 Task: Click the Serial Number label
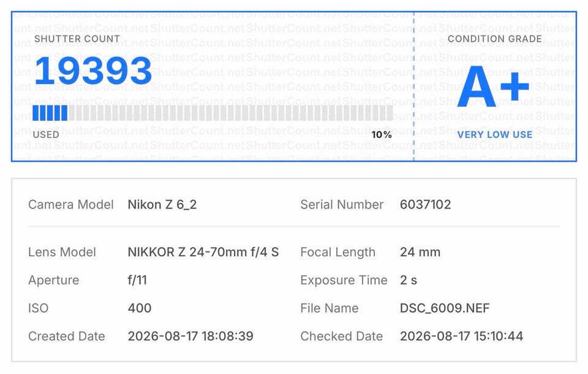coord(342,205)
